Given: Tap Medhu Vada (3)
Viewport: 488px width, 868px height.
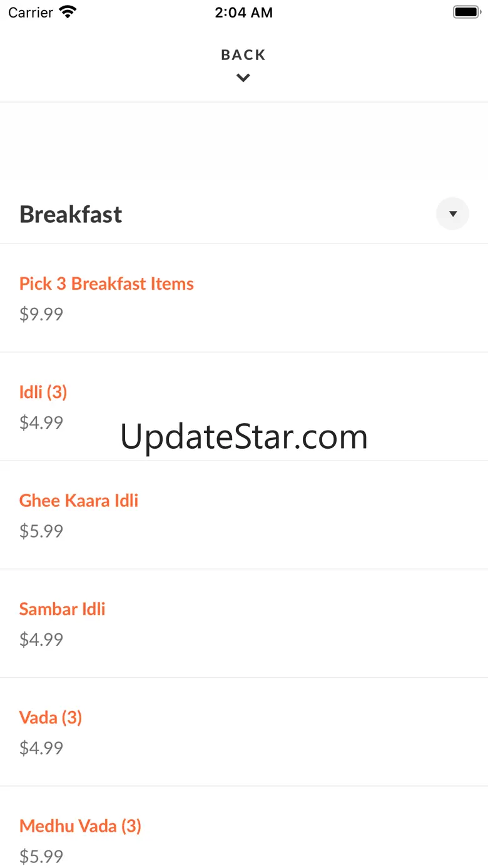Looking at the screenshot, I should [80, 826].
